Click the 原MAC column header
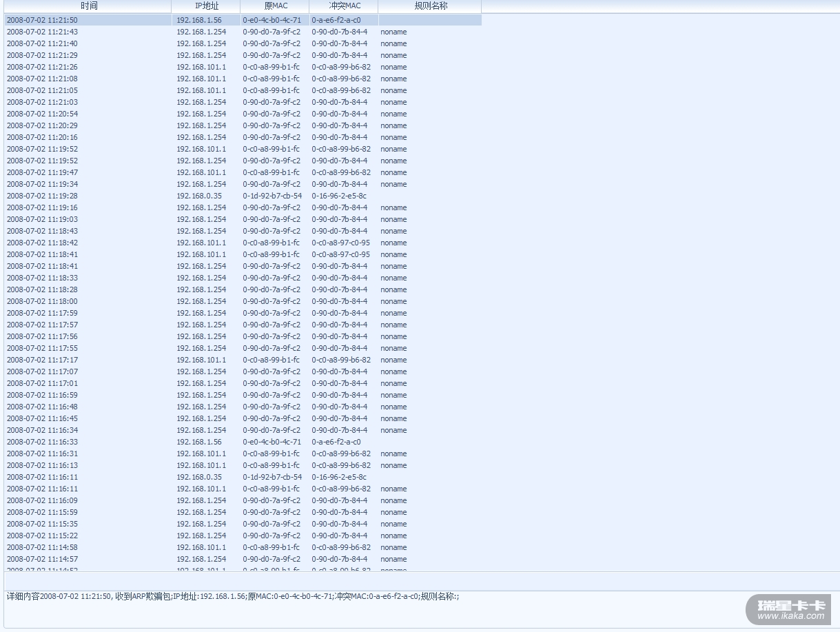The height and width of the screenshot is (632, 840). coord(275,6)
